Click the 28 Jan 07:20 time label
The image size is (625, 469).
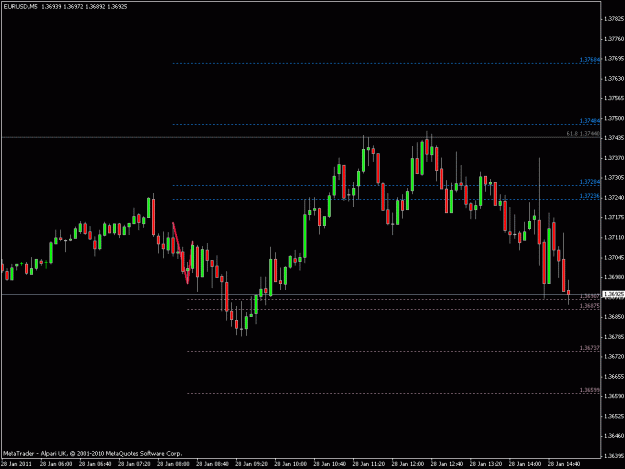pyautogui.click(x=134, y=464)
